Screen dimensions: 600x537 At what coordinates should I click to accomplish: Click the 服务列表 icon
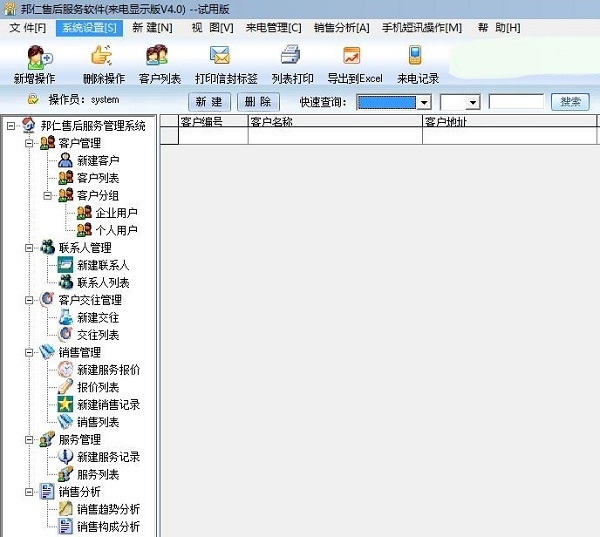pyautogui.click(x=65, y=474)
